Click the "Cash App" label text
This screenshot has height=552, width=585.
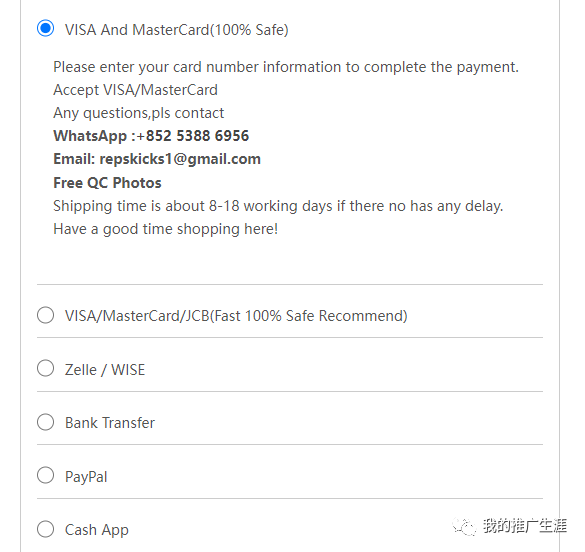[x=97, y=530]
